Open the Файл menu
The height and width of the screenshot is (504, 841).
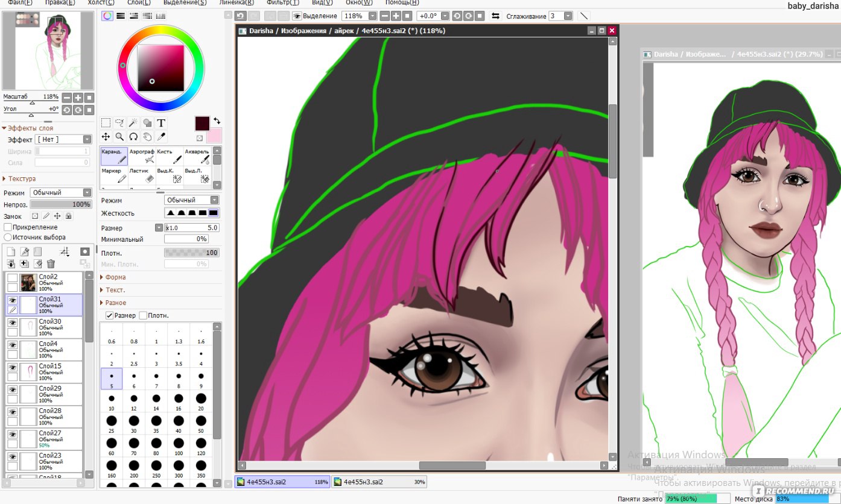click(21, 2)
